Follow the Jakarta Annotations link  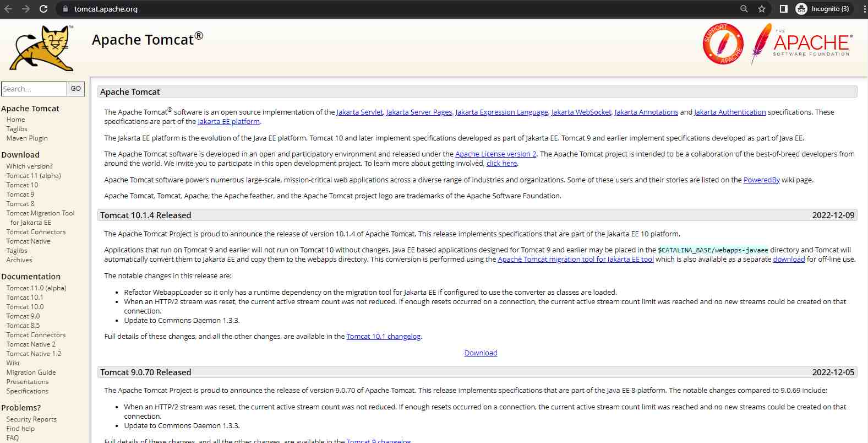(646, 112)
